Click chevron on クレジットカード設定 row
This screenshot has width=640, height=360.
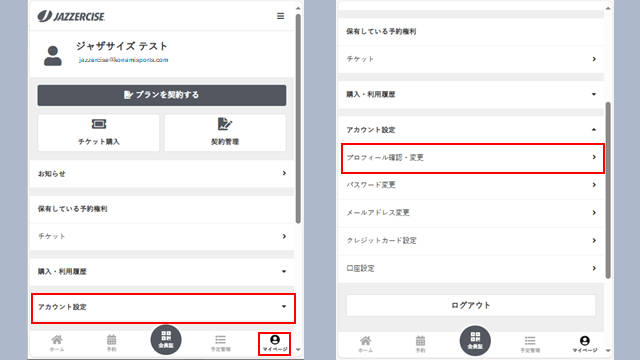594,240
